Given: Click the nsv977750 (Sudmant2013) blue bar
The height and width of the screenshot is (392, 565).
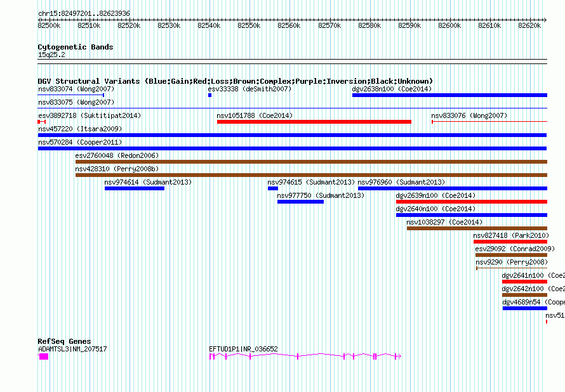Looking at the screenshot, I should coord(300,202).
